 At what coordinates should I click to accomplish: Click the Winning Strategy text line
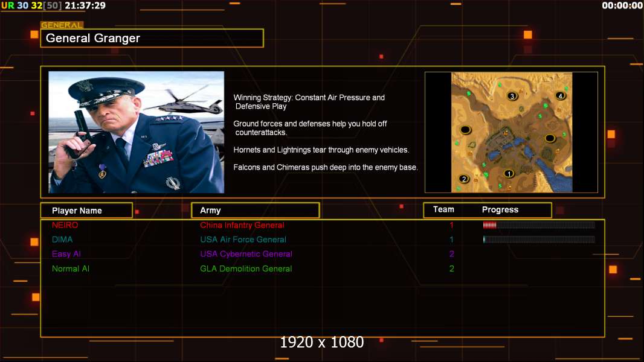[309, 102]
